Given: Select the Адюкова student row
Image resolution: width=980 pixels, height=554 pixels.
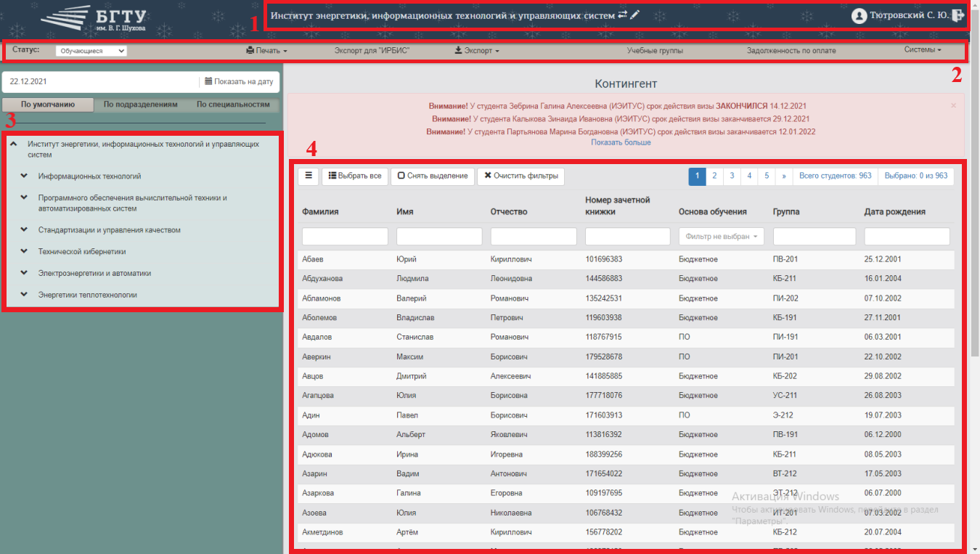Looking at the screenshot, I should pyautogui.click(x=626, y=455).
